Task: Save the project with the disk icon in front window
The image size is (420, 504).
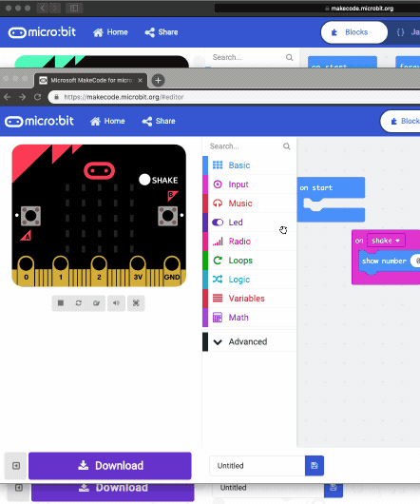Action: point(315,466)
